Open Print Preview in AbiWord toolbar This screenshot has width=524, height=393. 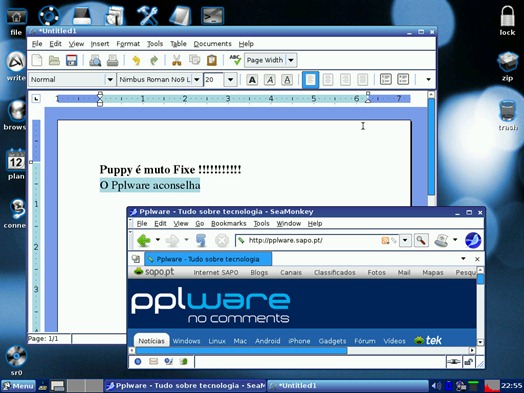[x=95, y=60]
